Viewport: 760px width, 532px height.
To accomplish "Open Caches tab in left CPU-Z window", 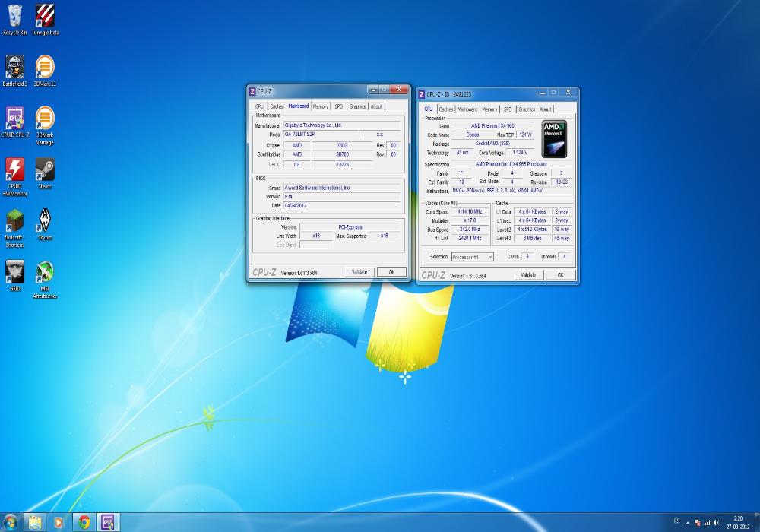I will (x=277, y=106).
